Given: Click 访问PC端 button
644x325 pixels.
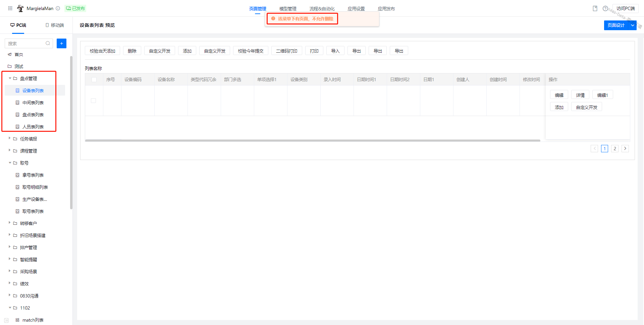Looking at the screenshot, I should click(x=626, y=8).
